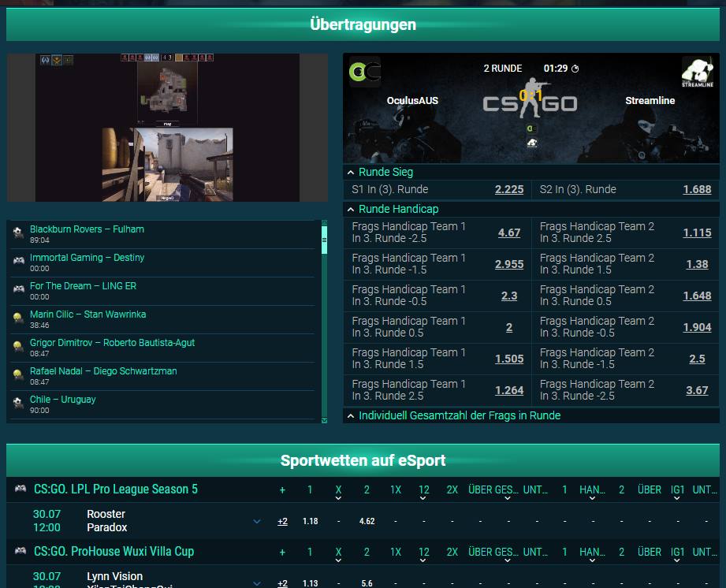Select odds 3.67 for Team 2 handicap -2.5

point(697,390)
